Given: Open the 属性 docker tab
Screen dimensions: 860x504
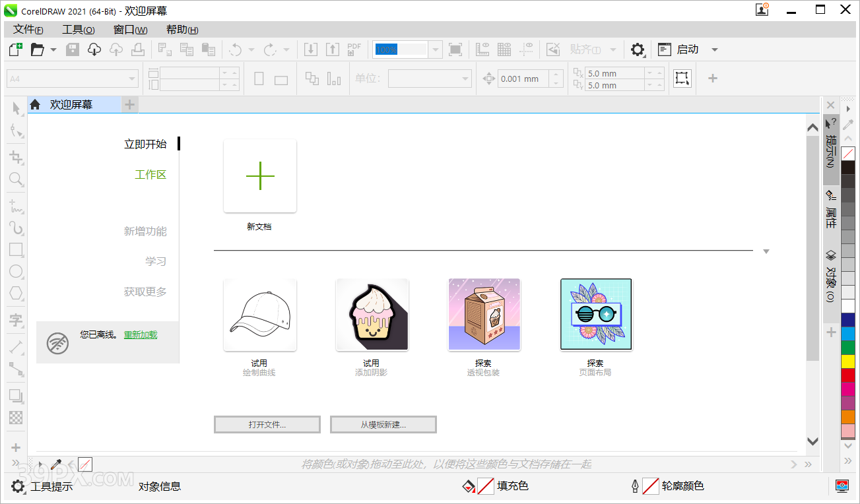Looking at the screenshot, I should [x=830, y=210].
